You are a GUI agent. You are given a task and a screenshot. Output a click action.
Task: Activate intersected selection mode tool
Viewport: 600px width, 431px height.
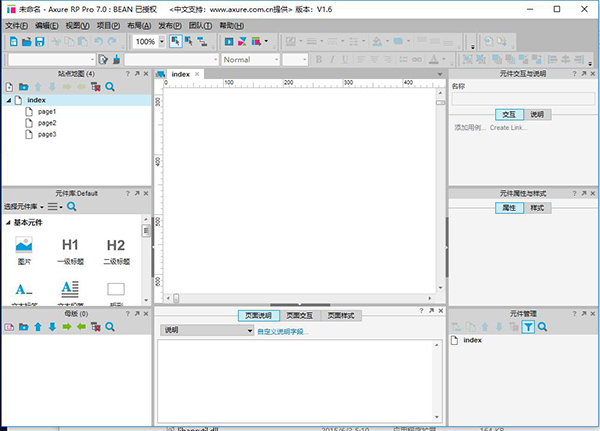point(176,41)
